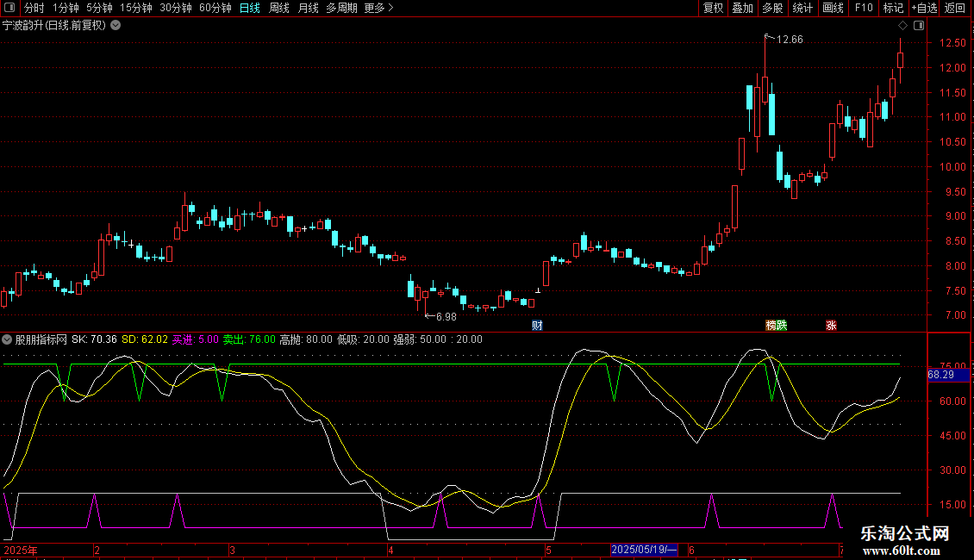
Task: Click the 返回 back button
Action: pos(955,9)
